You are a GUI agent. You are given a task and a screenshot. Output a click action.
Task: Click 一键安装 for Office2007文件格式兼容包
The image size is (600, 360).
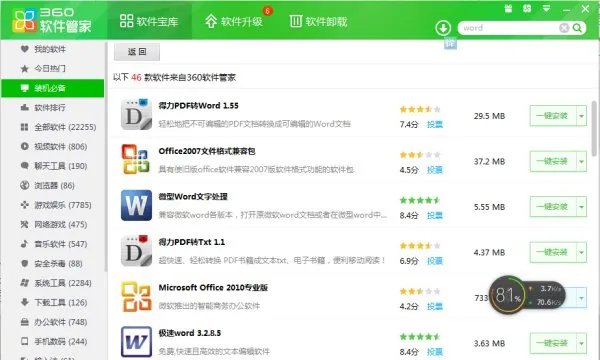pos(553,161)
